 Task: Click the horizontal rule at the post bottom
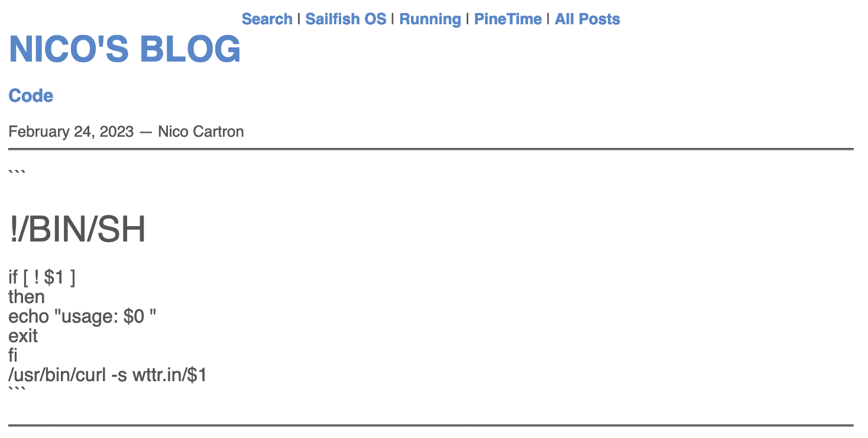[430, 425]
